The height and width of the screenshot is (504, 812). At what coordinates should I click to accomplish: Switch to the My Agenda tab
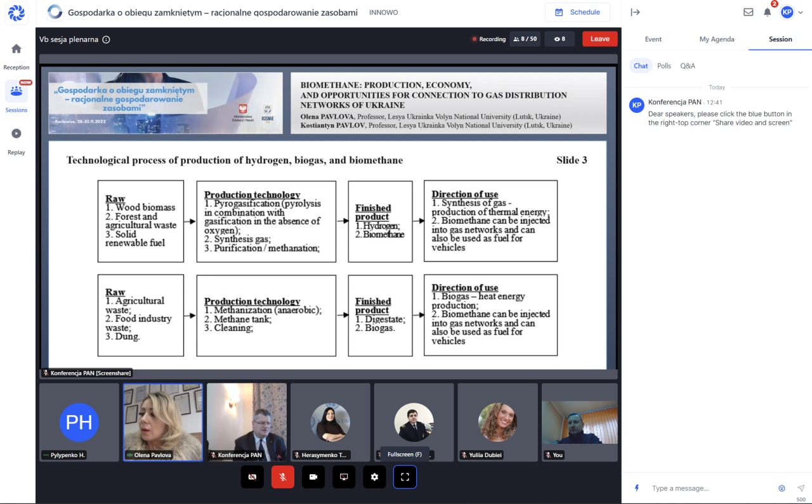[717, 39]
